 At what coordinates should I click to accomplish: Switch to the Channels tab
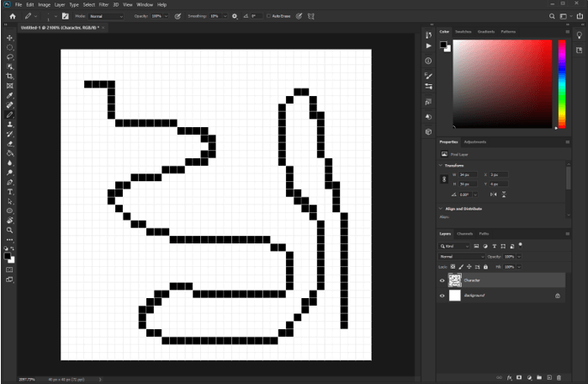pos(465,234)
